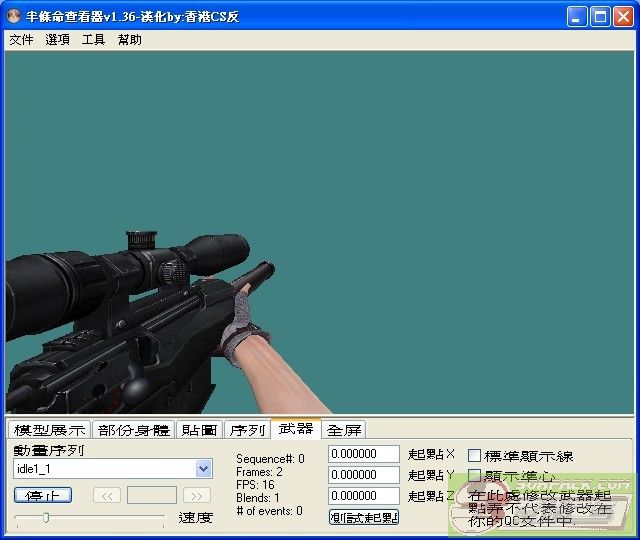Enable the 標準顯示線 checkbox
640x540 pixels.
pos(475,456)
